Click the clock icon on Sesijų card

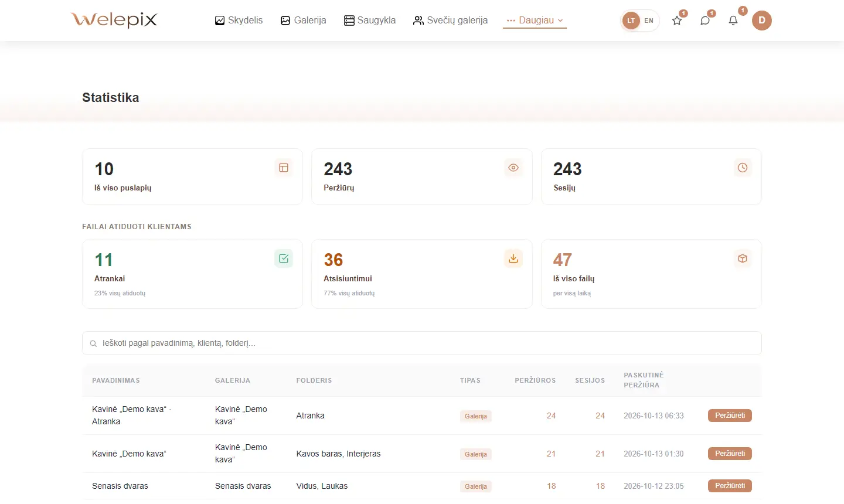coord(743,168)
